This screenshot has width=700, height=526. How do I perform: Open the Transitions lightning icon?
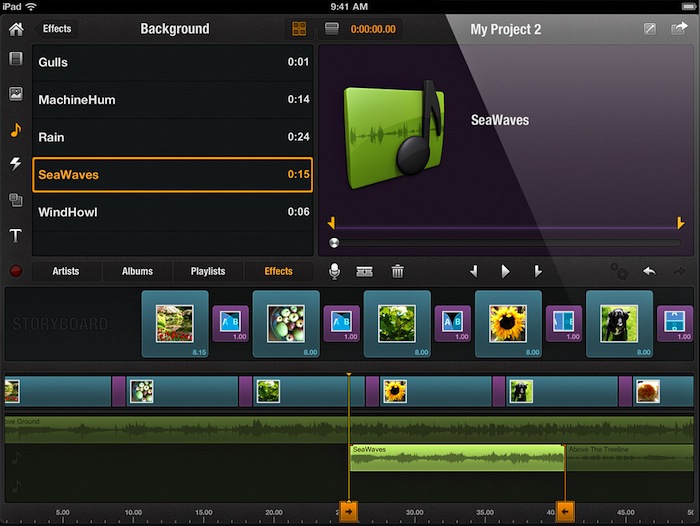point(16,164)
